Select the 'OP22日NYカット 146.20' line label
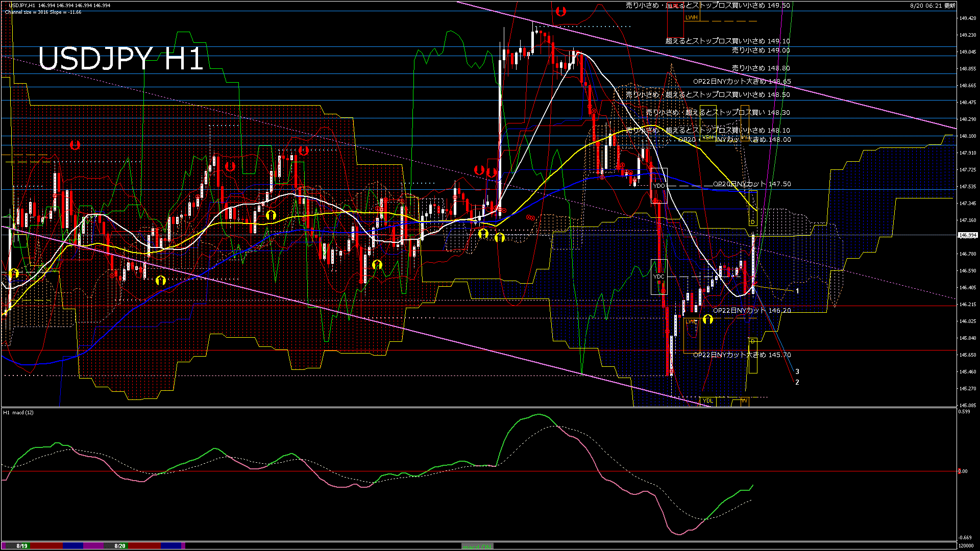This screenshot has width=980, height=551. click(x=751, y=310)
